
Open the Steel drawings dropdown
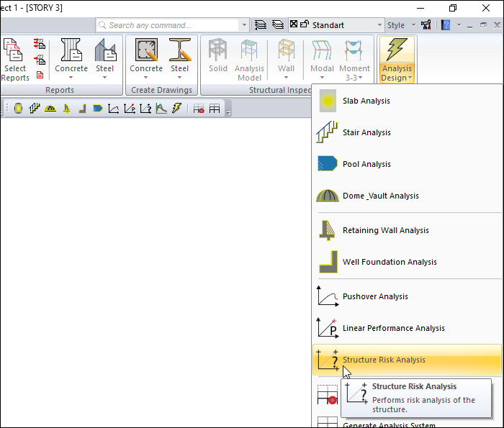(179, 69)
